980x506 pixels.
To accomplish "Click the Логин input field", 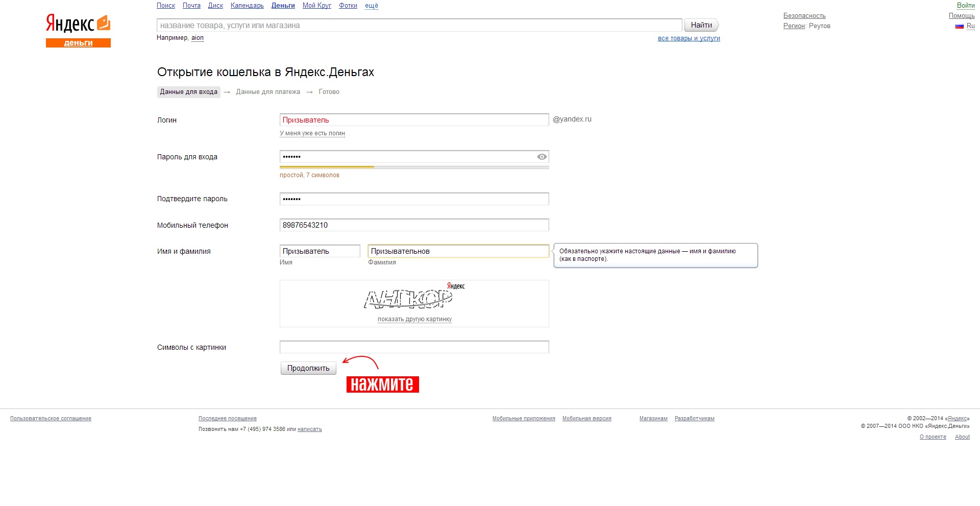I will coord(414,120).
